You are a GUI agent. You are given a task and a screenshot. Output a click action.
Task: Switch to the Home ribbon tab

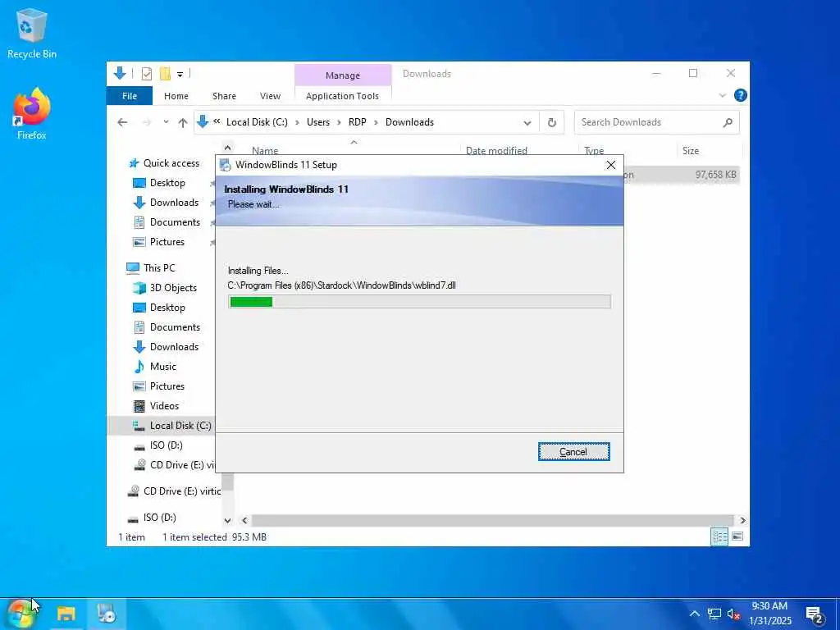(x=176, y=96)
